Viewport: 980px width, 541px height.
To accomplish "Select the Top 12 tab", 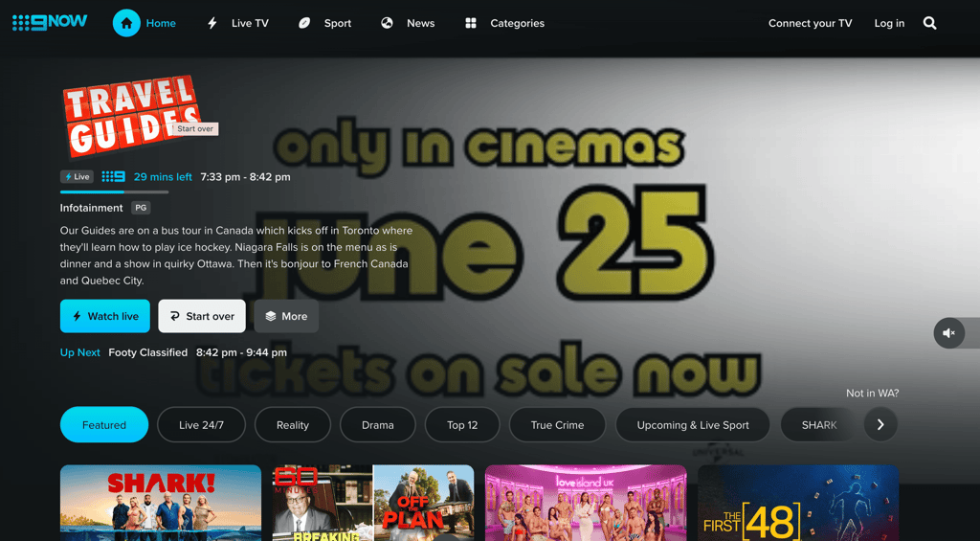I will click(462, 425).
